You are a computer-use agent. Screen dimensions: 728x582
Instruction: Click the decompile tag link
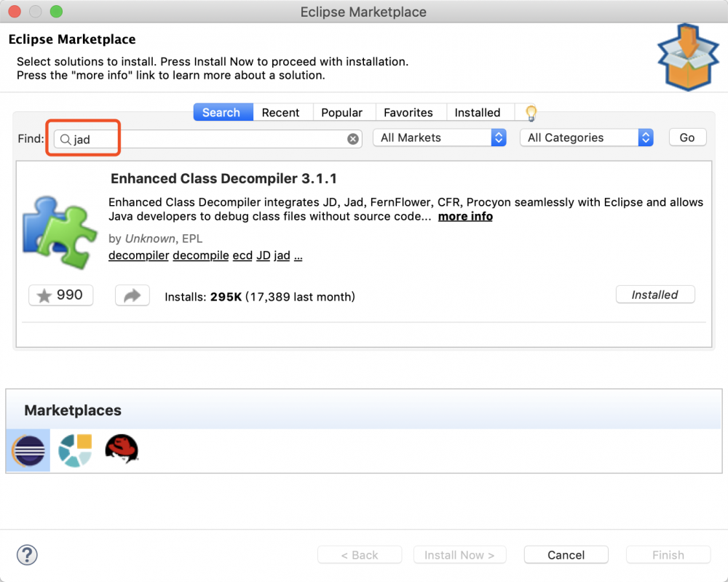[201, 256]
